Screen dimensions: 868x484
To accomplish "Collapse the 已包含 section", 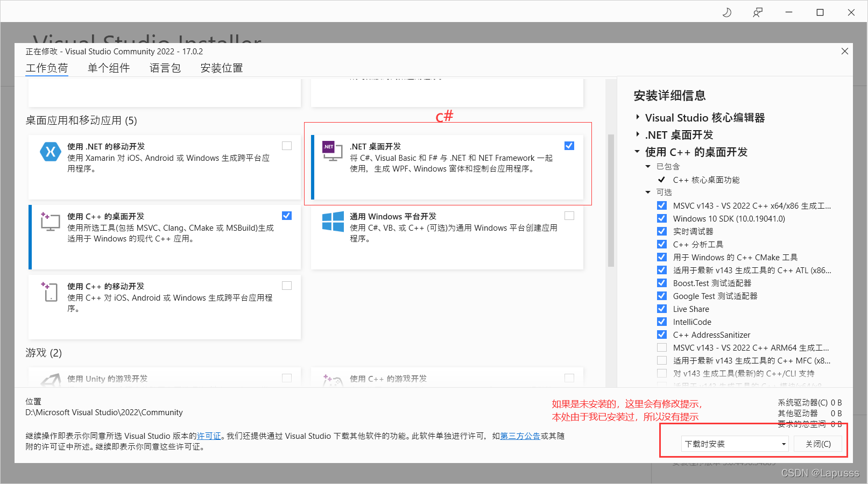I will click(648, 167).
